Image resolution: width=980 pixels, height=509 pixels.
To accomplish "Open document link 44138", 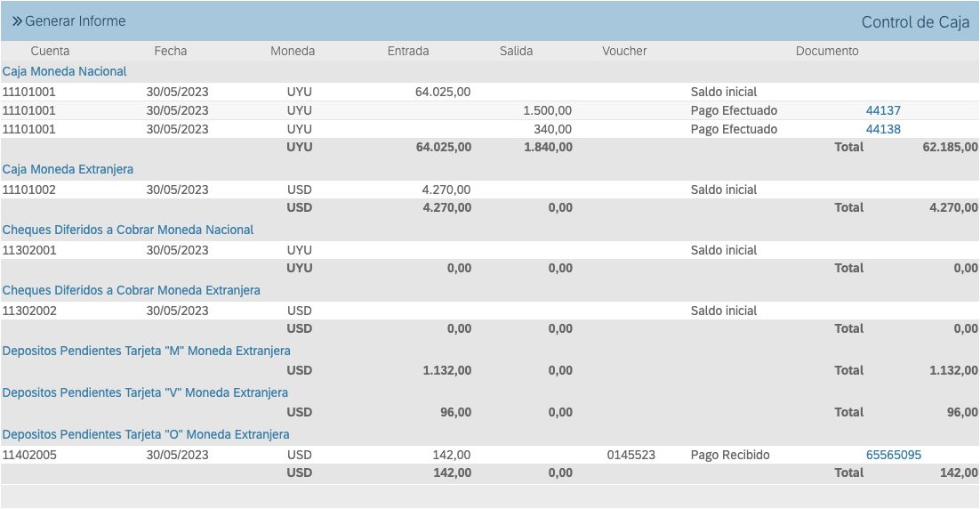I will tap(883, 129).
